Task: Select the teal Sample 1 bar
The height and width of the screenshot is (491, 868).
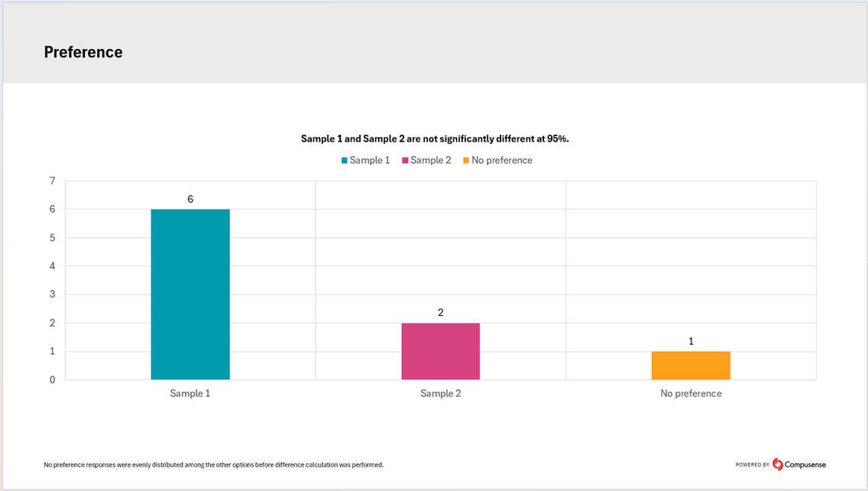Action: coord(190,294)
